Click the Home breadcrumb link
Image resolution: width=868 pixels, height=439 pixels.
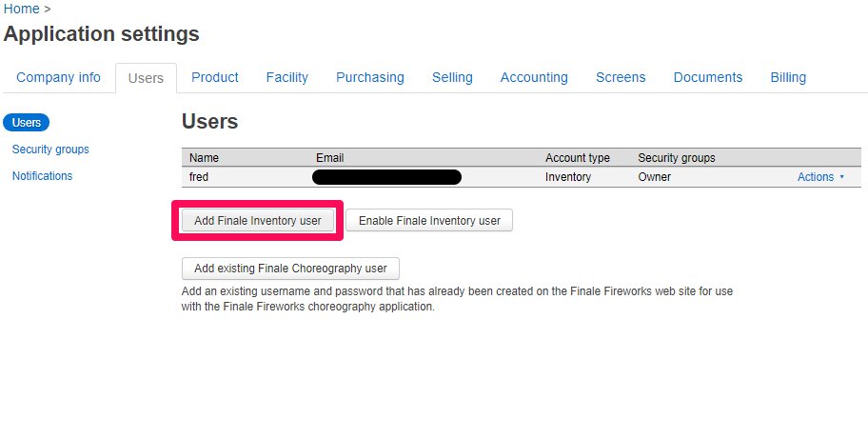[22, 9]
